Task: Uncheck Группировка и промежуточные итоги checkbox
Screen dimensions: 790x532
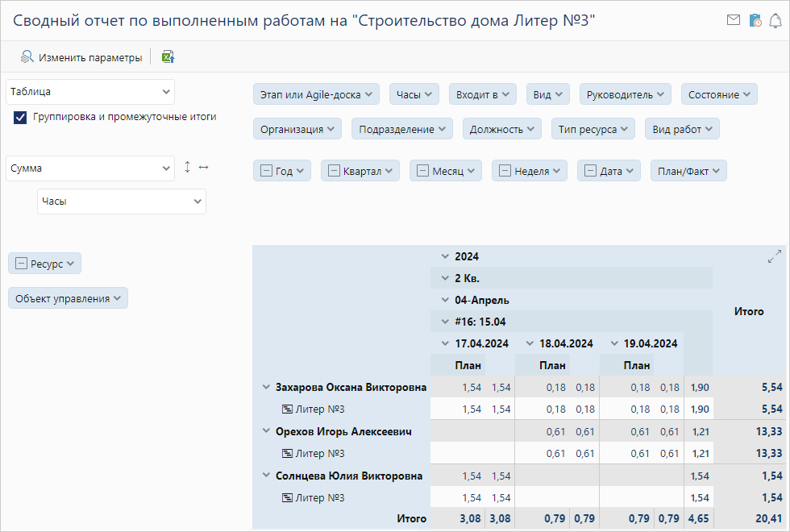Action: (x=21, y=118)
